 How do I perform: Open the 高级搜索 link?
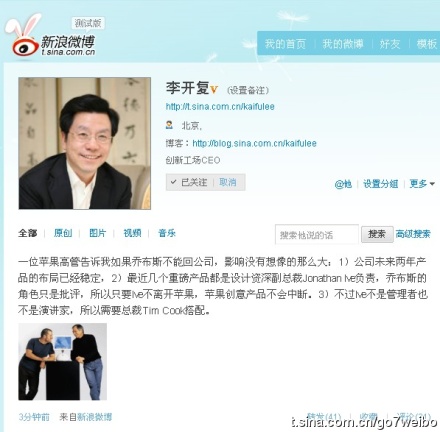pyautogui.click(x=413, y=234)
